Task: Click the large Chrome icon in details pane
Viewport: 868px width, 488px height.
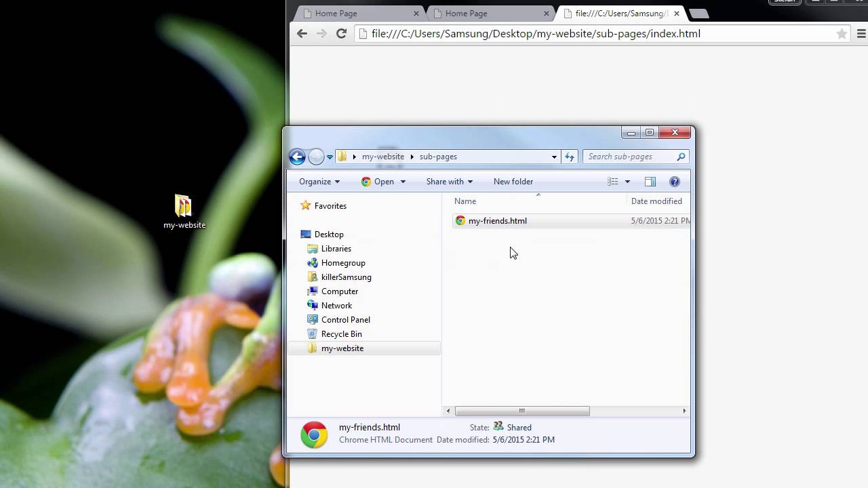Action: tap(314, 434)
